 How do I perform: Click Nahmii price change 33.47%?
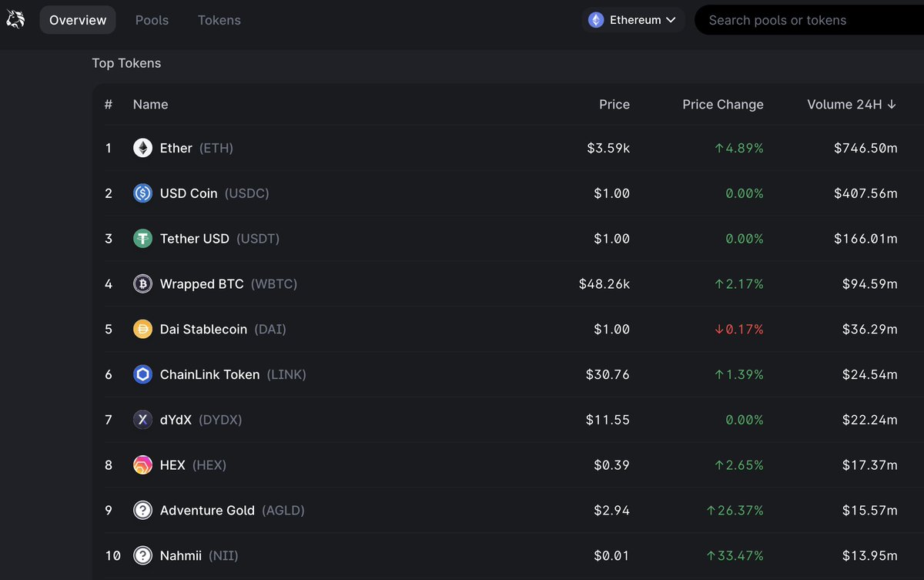point(735,555)
